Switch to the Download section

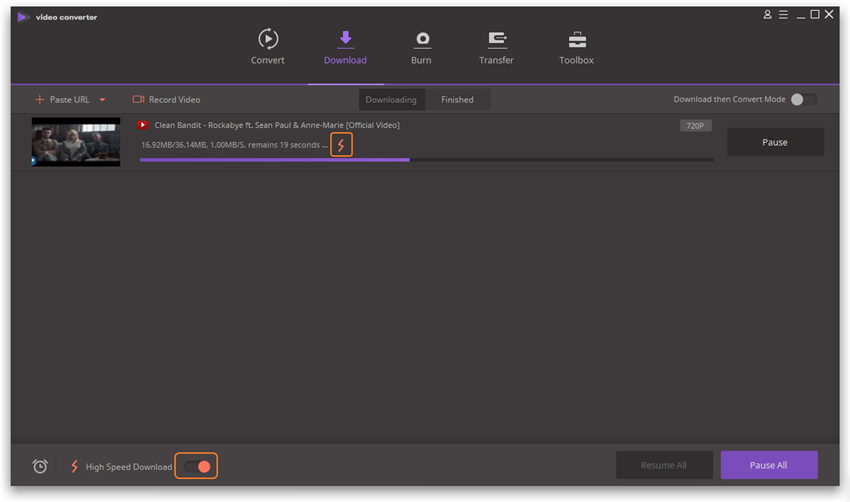[x=345, y=47]
